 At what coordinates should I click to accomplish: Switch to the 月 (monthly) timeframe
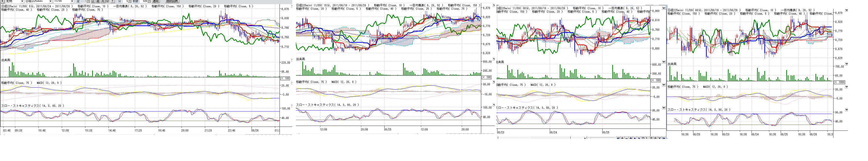tap(103, 2)
